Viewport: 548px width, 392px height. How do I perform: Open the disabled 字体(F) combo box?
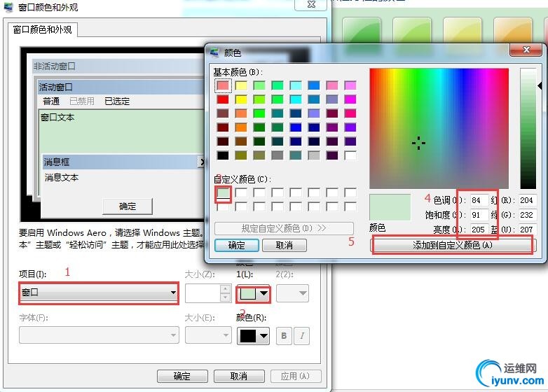99,335
